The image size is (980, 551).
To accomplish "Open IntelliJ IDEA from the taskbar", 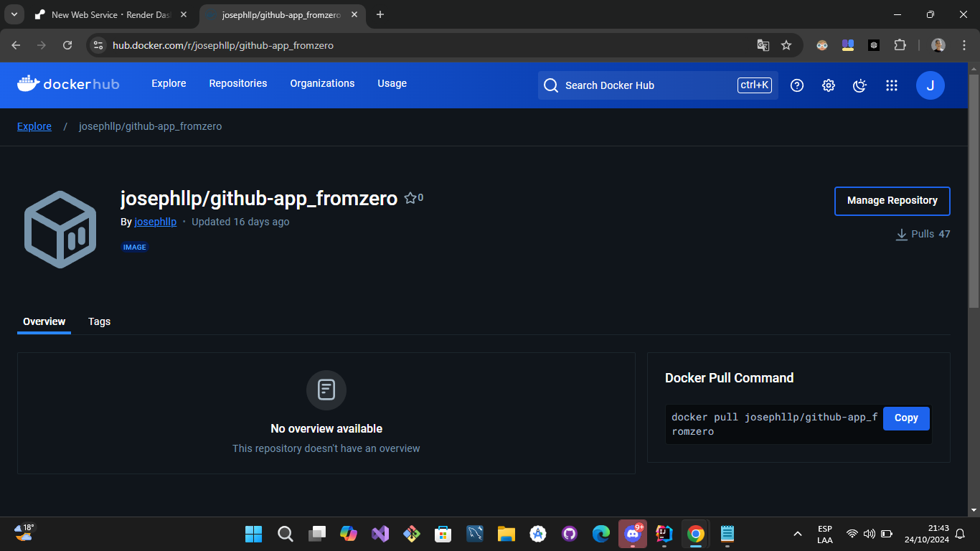I will pyautogui.click(x=664, y=534).
